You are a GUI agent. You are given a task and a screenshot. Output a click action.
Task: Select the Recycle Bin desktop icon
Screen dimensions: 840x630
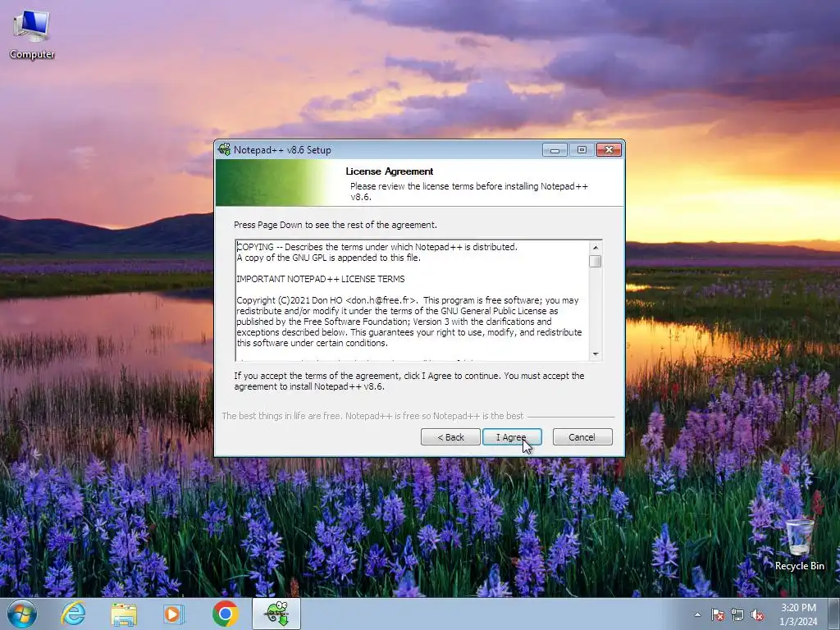799,545
